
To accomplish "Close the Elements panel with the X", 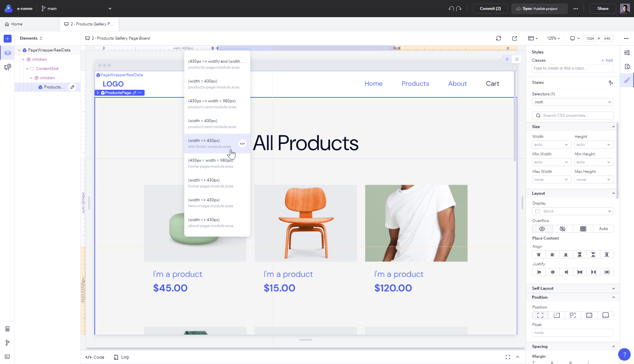I will click(41, 38).
